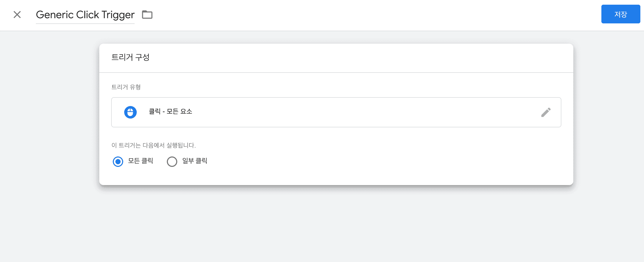Close the trigger editor with the X icon
This screenshot has width=644, height=262.
pyautogui.click(x=17, y=15)
